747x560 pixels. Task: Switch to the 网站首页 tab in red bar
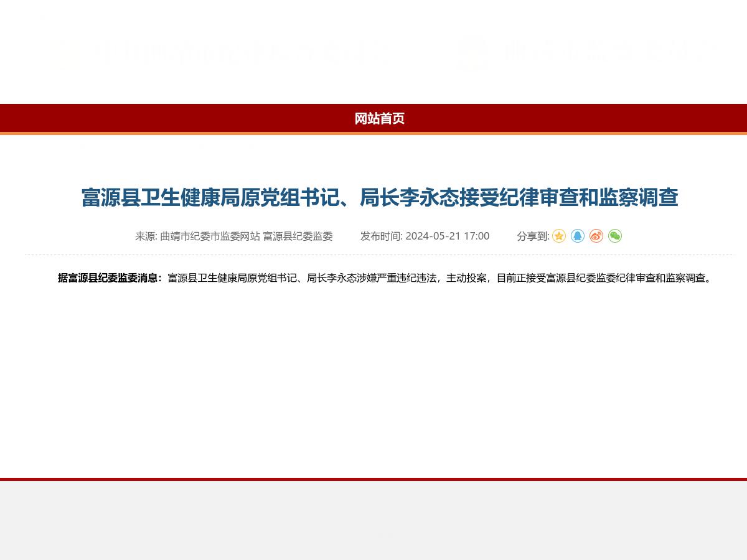coord(380,119)
